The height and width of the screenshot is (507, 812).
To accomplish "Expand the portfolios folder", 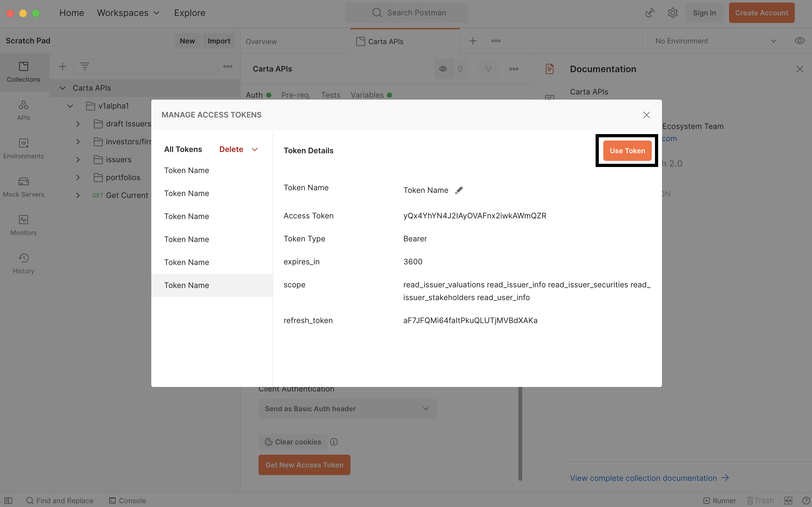I will (x=78, y=178).
